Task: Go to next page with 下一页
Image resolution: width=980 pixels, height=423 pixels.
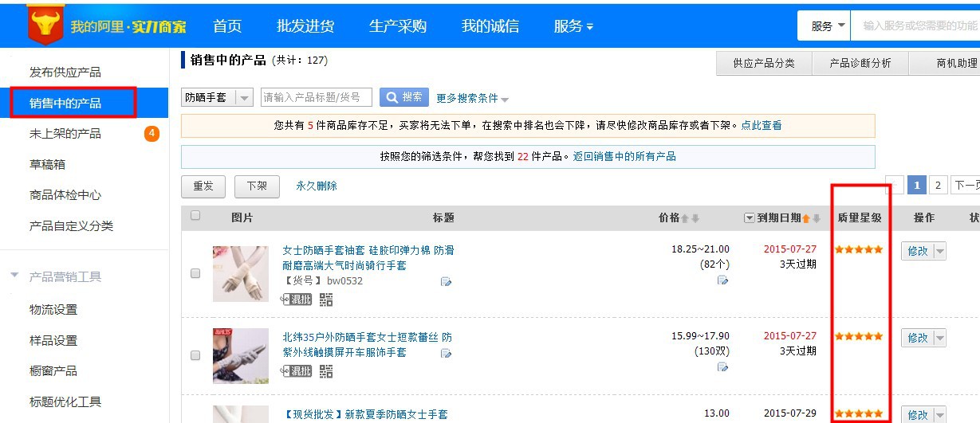Action: (965, 186)
